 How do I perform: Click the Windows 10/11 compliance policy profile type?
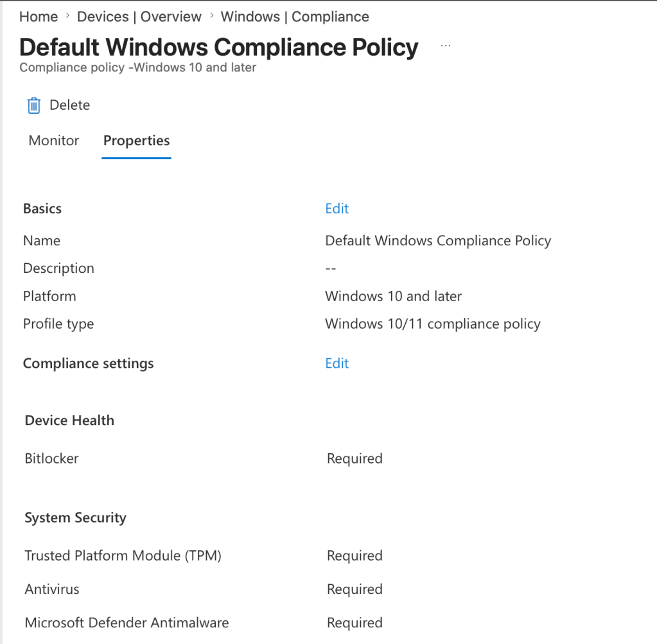click(432, 324)
